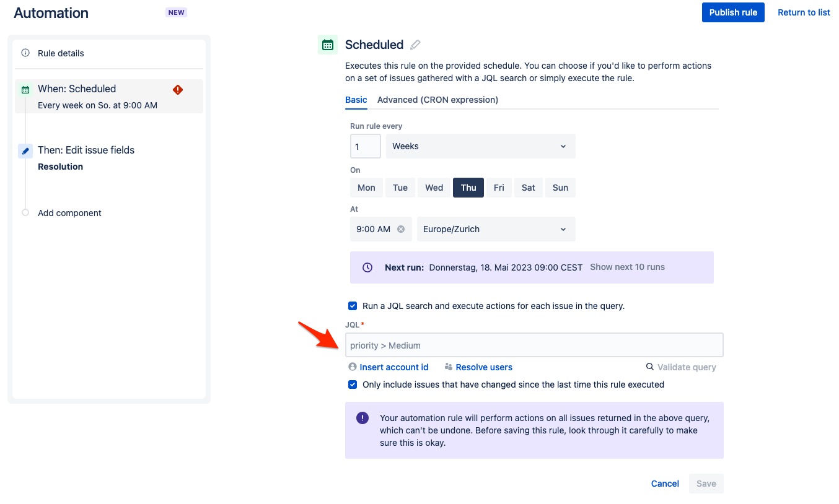
Task: Click Insert account id person icon
Action: tap(352, 367)
